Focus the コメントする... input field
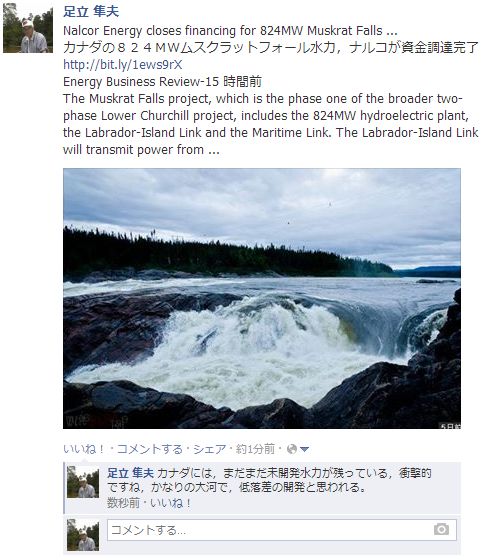 (281, 530)
